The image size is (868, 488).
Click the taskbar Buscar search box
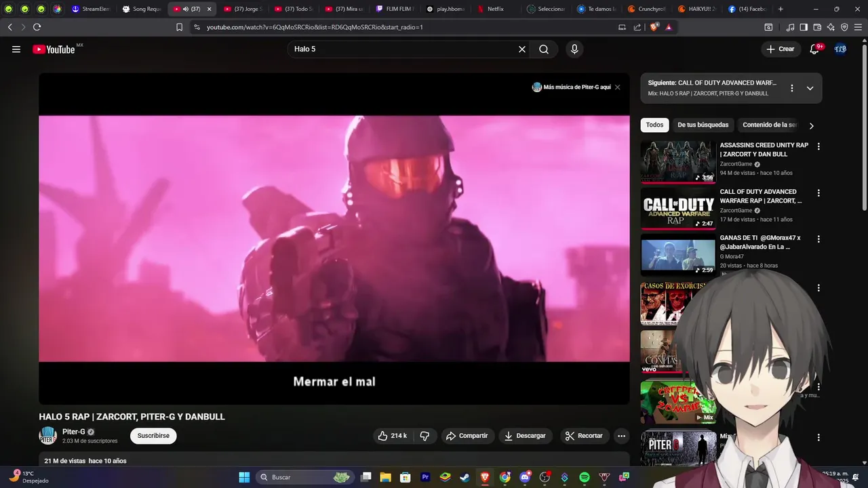pyautogui.click(x=304, y=477)
